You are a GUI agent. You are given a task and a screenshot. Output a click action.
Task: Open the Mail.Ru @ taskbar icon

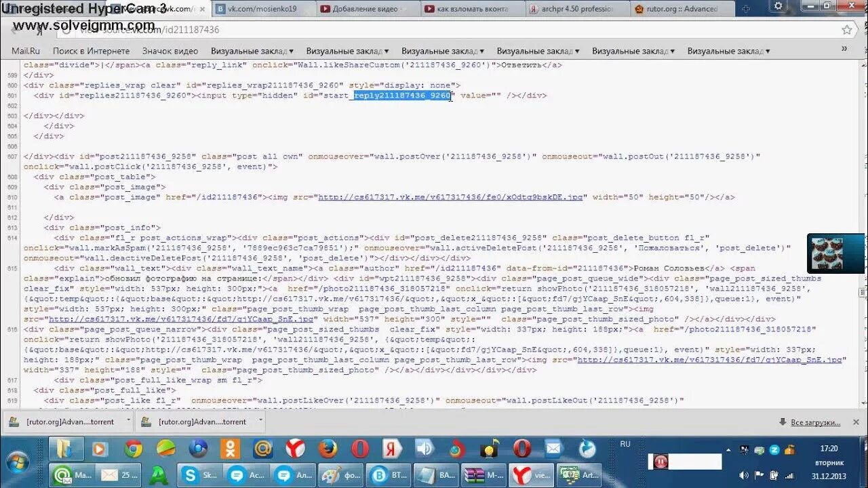tap(263, 449)
